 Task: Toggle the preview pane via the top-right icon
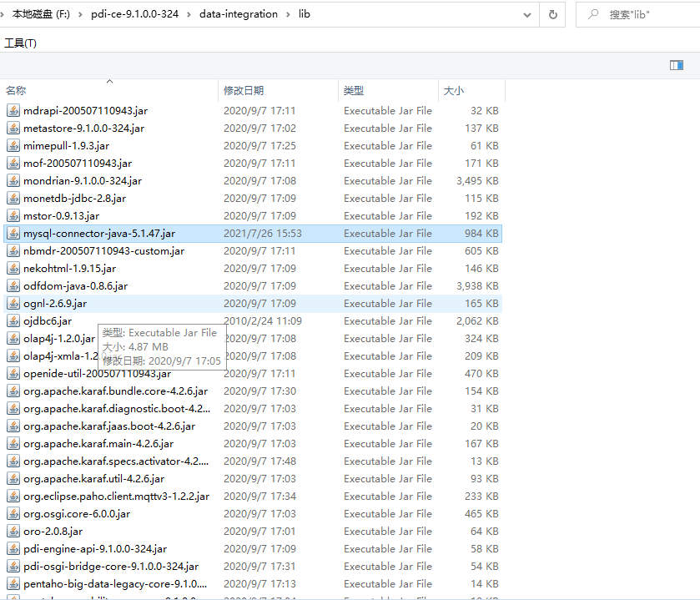[676, 63]
